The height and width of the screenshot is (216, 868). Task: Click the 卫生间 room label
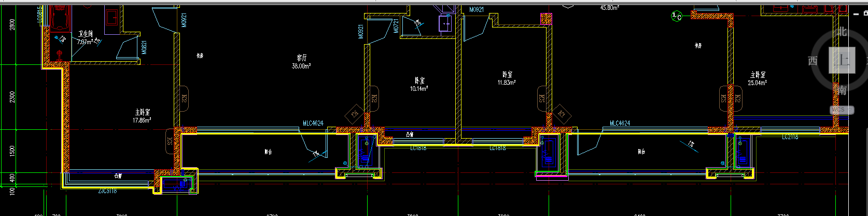point(86,34)
